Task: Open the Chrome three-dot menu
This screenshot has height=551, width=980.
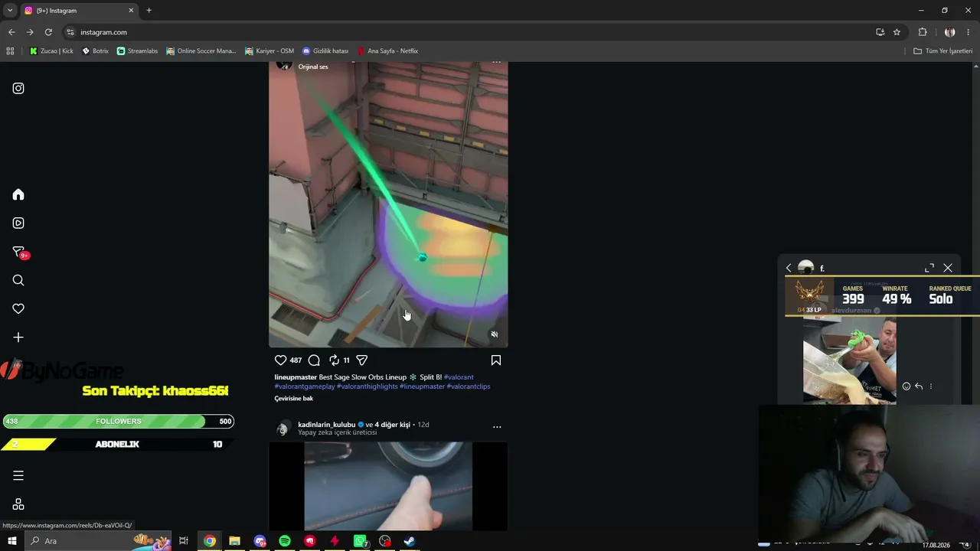Action: tap(969, 32)
